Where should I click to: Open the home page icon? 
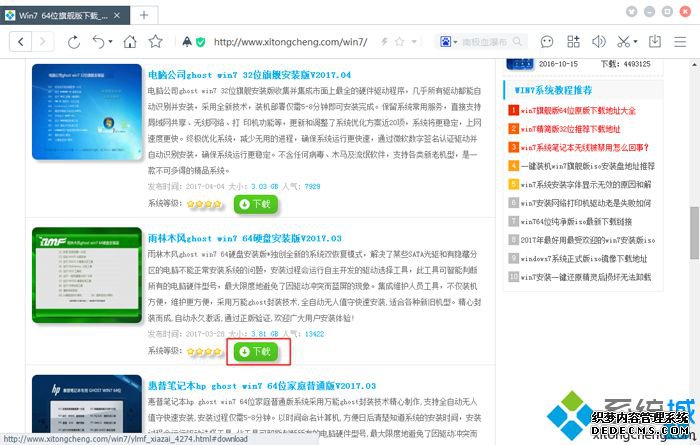click(x=130, y=42)
